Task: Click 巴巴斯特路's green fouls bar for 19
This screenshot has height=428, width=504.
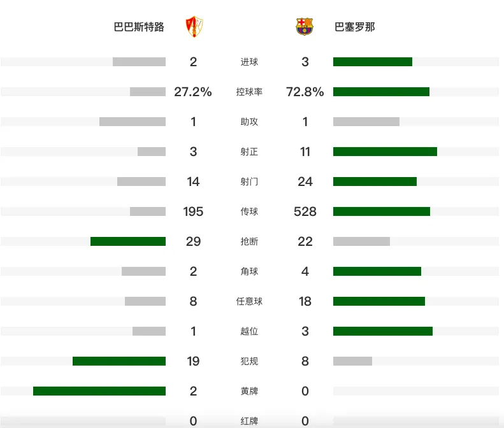Action: coord(119,361)
